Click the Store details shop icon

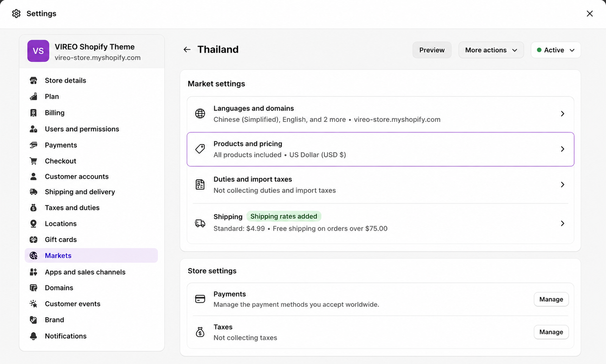pos(33,80)
